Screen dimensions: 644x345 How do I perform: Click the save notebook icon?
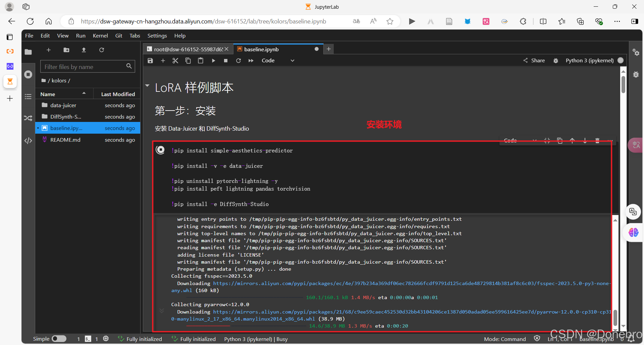click(150, 61)
